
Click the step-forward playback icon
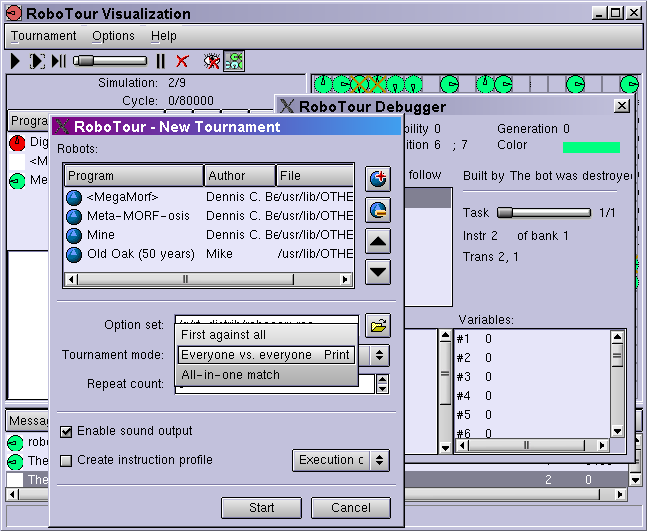click(x=59, y=61)
